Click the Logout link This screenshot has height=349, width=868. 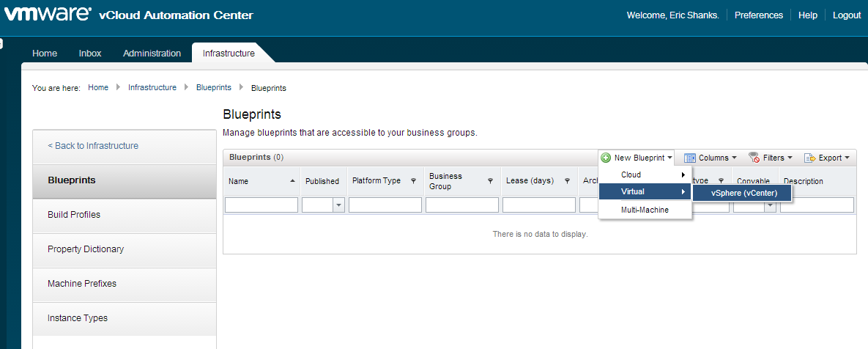pos(847,15)
